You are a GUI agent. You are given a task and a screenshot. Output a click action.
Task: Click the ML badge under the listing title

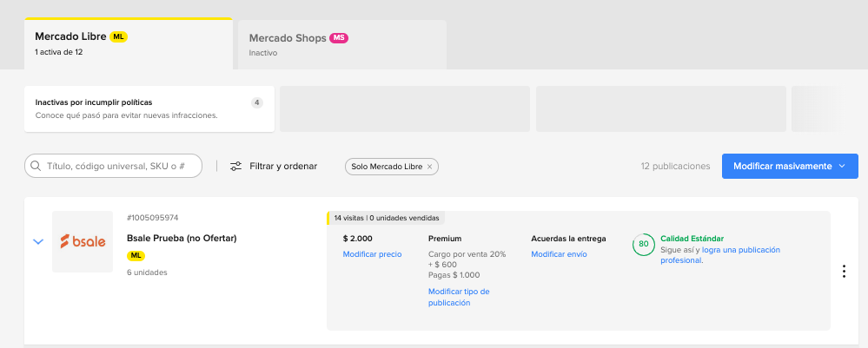pos(136,256)
